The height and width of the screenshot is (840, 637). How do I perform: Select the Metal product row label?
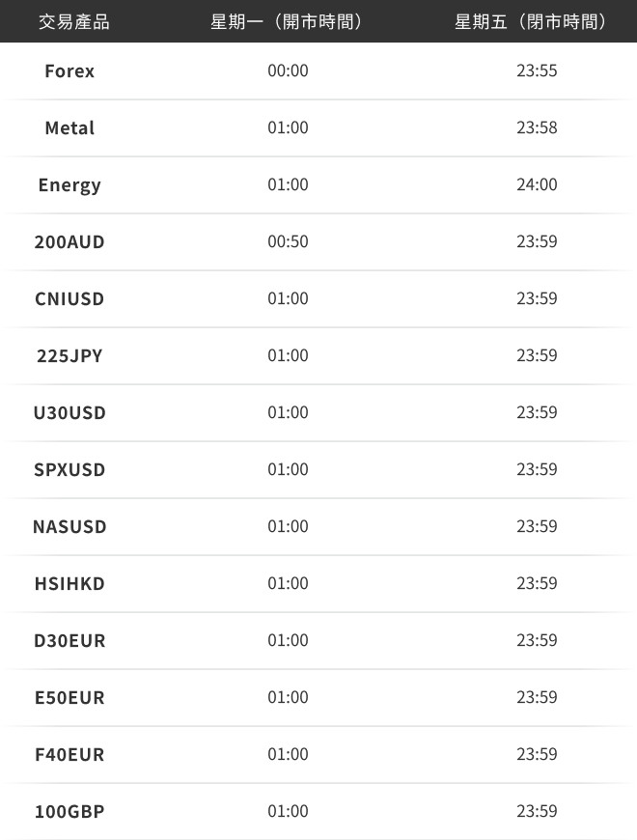[69, 127]
